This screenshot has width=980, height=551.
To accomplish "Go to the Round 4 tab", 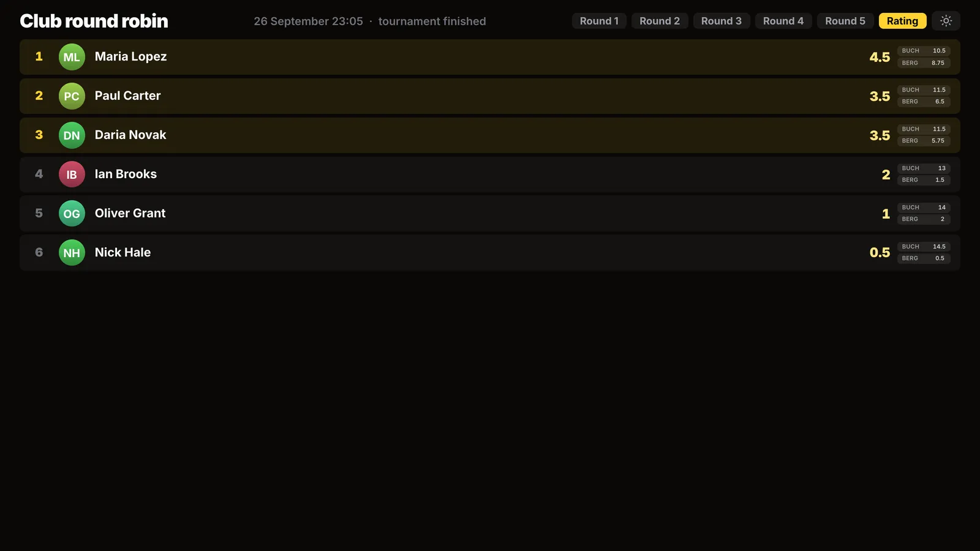I will click(783, 21).
